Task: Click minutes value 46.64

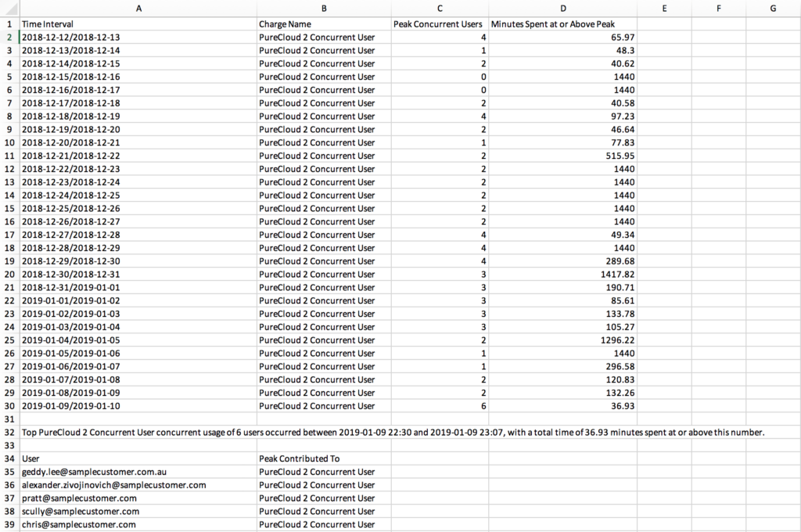Action: (563, 129)
